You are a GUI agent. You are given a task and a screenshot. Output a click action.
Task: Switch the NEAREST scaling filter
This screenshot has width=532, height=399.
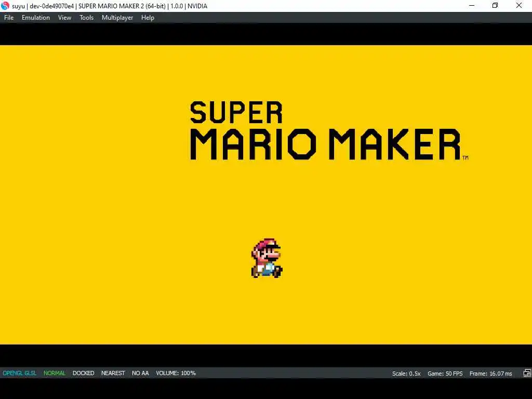click(x=113, y=373)
